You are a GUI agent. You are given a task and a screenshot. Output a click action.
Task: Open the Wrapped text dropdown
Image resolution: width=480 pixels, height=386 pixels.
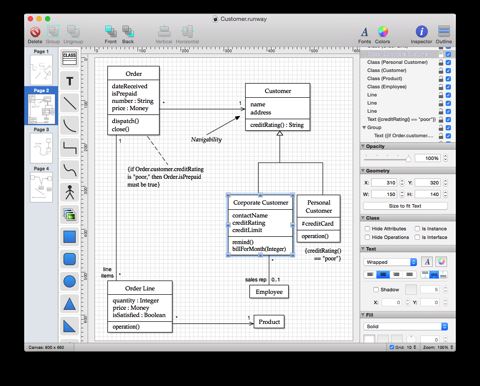[390, 262]
